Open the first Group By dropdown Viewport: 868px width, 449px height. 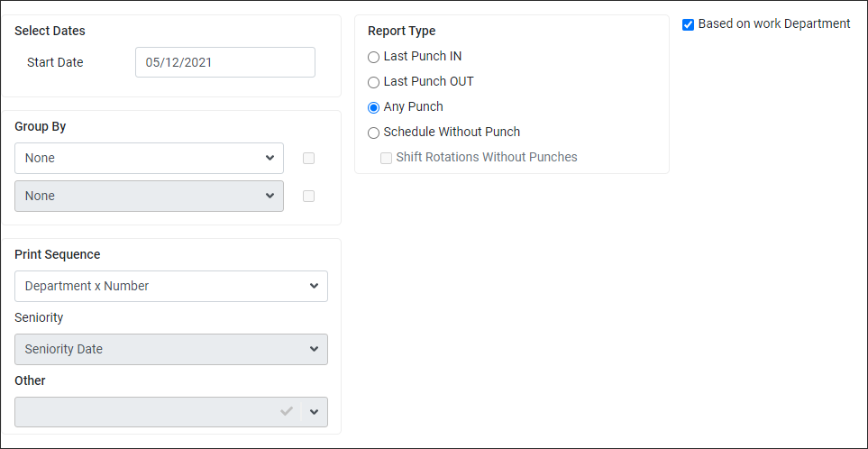[x=149, y=159]
